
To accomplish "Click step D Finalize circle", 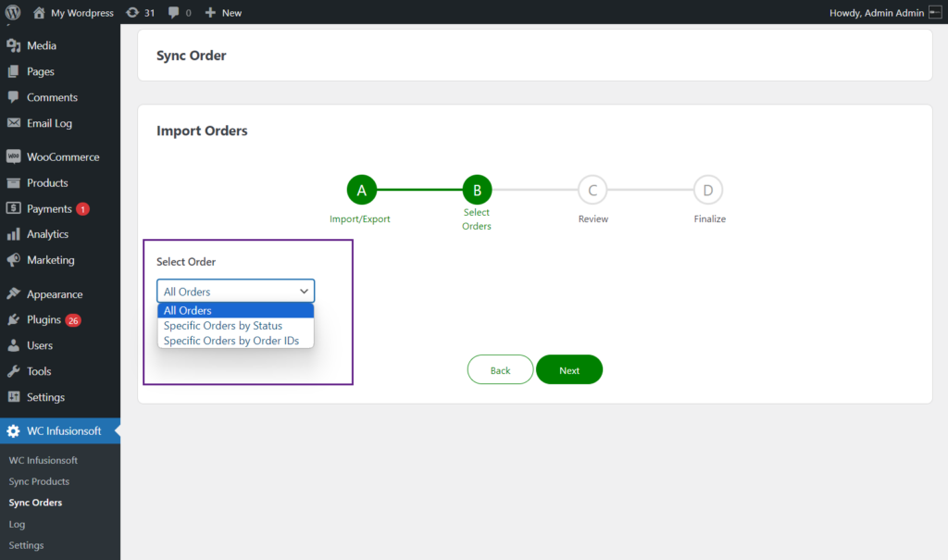I will (708, 190).
